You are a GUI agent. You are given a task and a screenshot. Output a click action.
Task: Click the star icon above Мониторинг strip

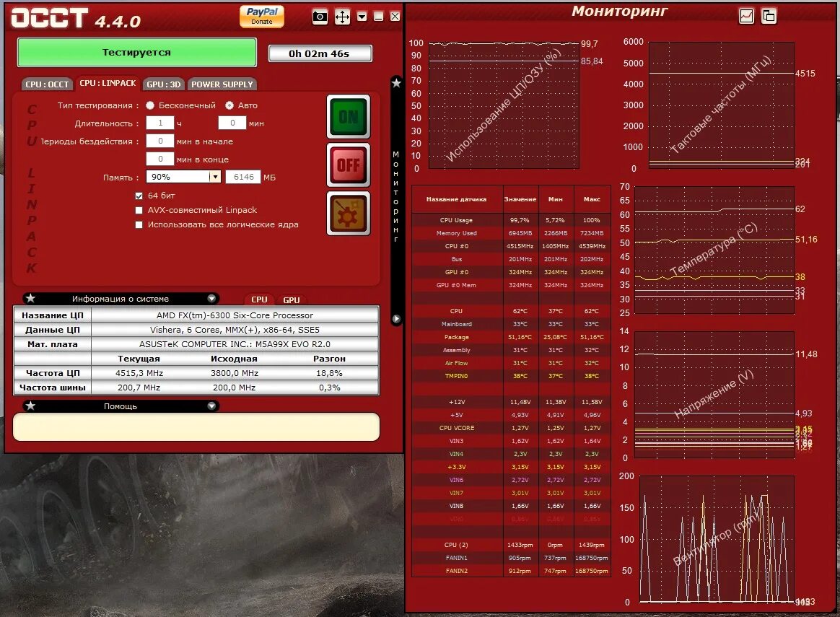click(396, 83)
